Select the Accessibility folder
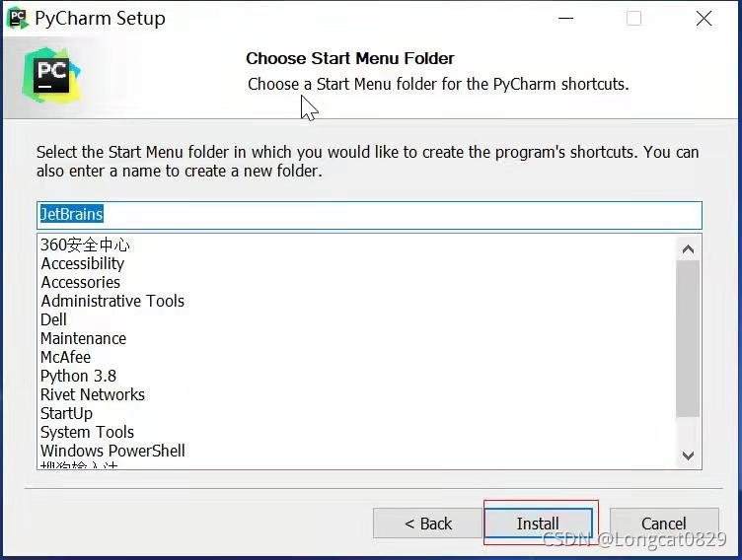 [83, 263]
